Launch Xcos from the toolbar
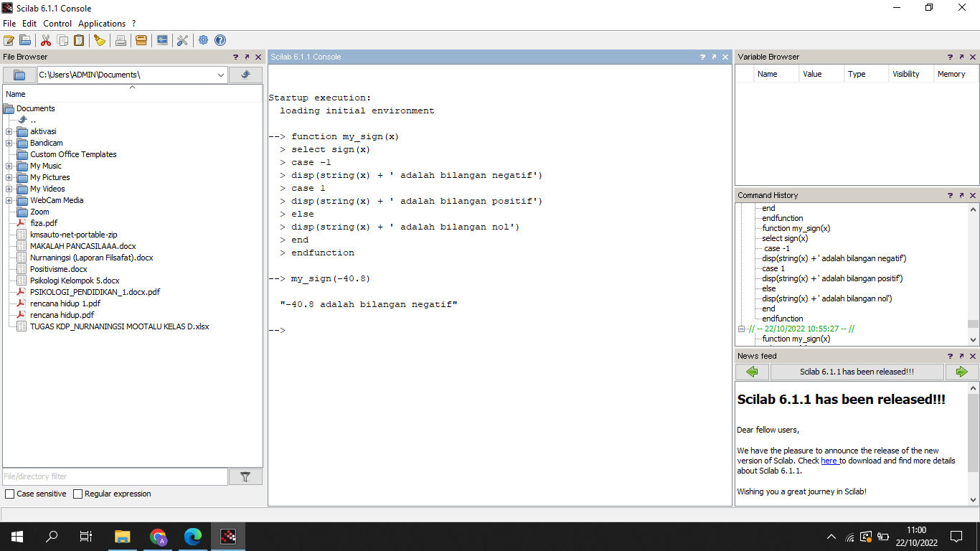 (162, 40)
